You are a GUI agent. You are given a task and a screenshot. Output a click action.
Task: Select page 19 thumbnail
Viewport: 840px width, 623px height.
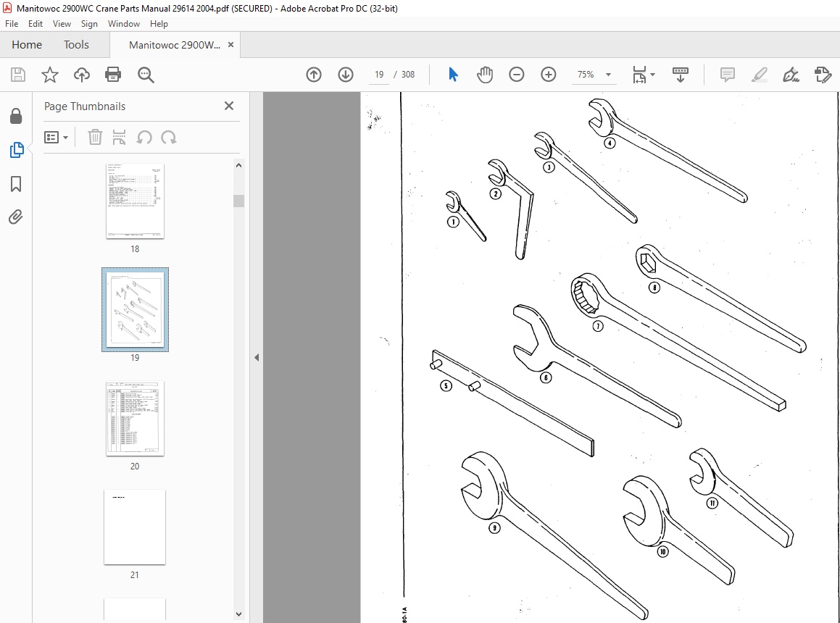point(135,309)
